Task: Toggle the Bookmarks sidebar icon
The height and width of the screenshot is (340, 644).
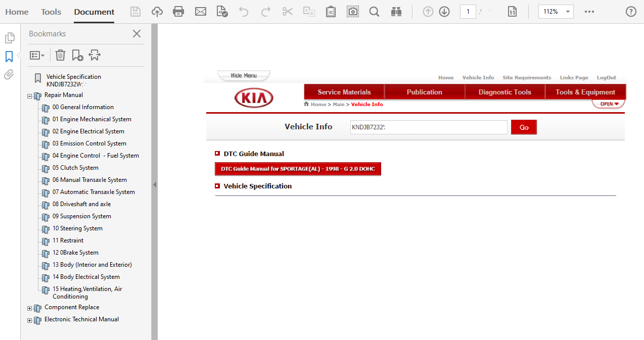Action: (9, 57)
